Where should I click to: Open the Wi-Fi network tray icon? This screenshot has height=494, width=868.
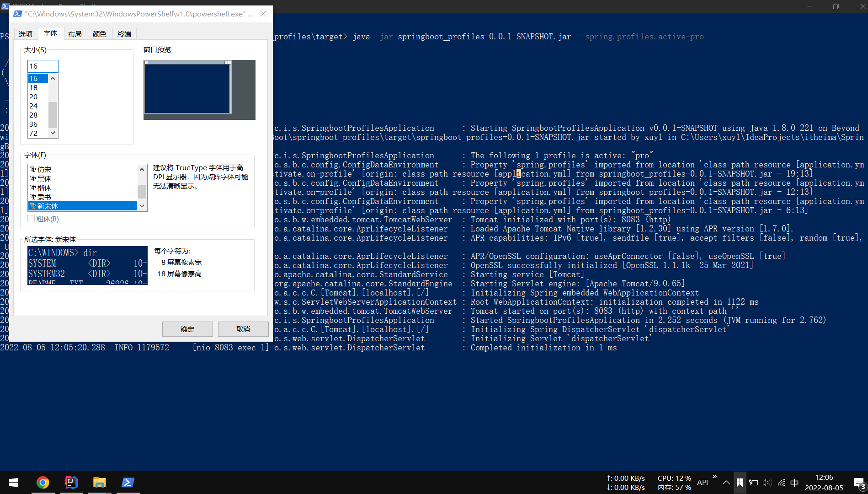[781, 483]
